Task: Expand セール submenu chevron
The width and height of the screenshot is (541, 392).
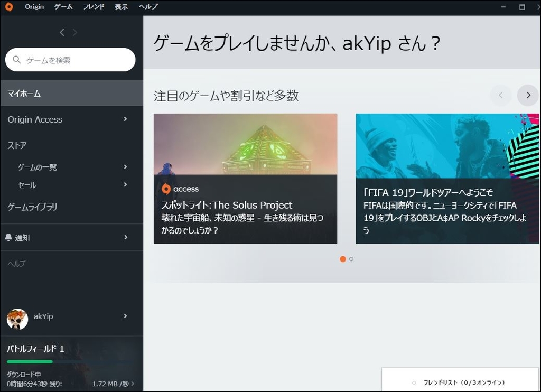Action: pyautogui.click(x=125, y=184)
